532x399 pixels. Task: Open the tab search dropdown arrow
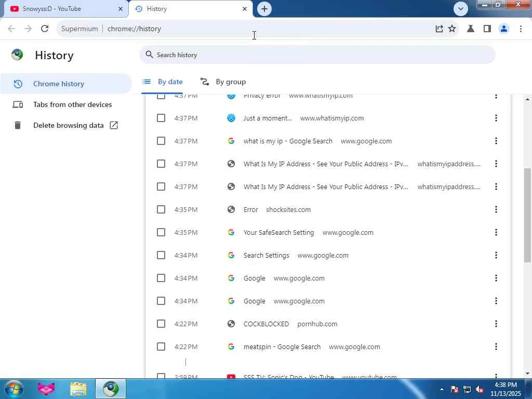[461, 9]
